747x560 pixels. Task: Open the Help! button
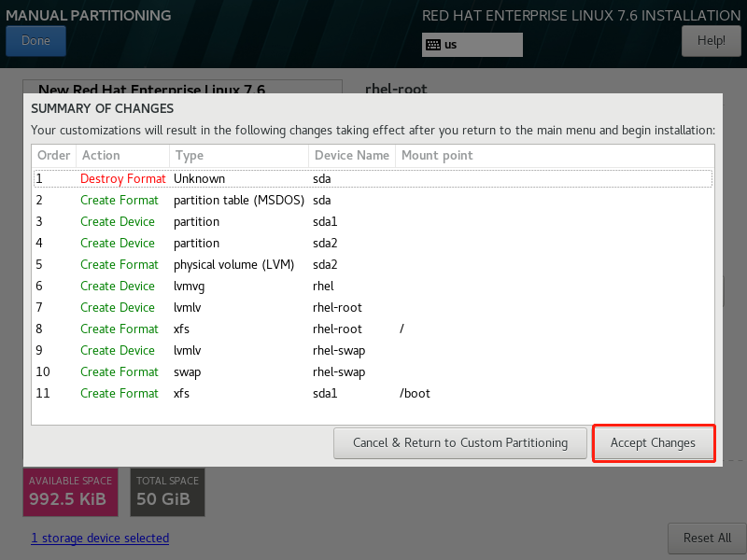click(711, 41)
